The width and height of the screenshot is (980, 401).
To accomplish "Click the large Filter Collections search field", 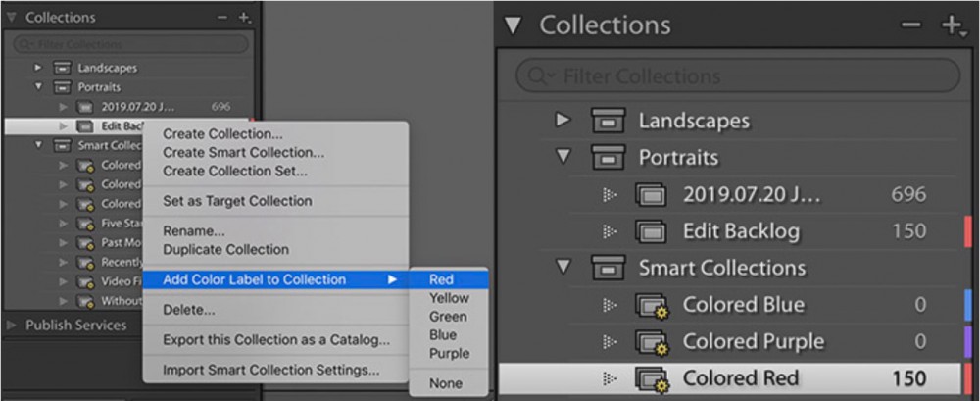I will 738,76.
